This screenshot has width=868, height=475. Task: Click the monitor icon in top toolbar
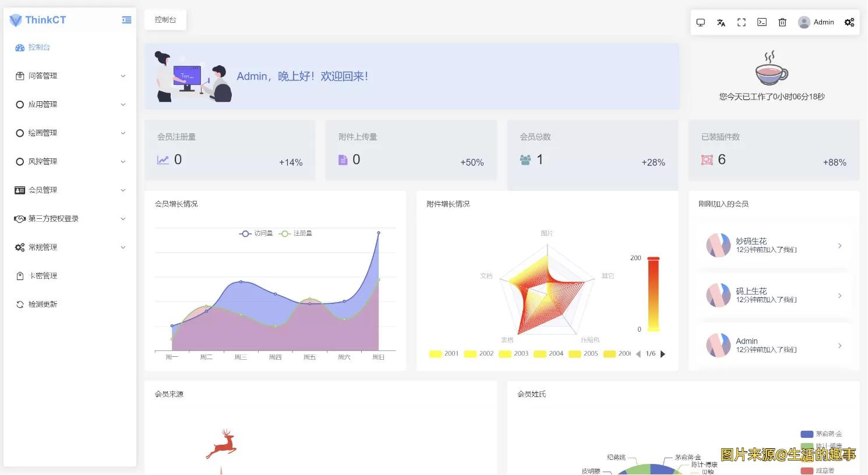pos(701,22)
